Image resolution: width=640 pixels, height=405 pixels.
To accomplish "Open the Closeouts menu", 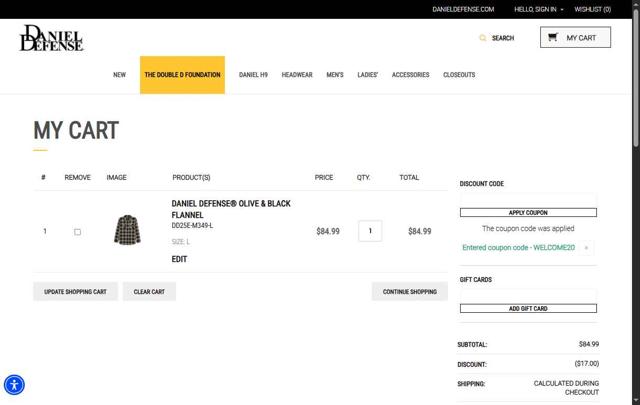I will 459,75.
